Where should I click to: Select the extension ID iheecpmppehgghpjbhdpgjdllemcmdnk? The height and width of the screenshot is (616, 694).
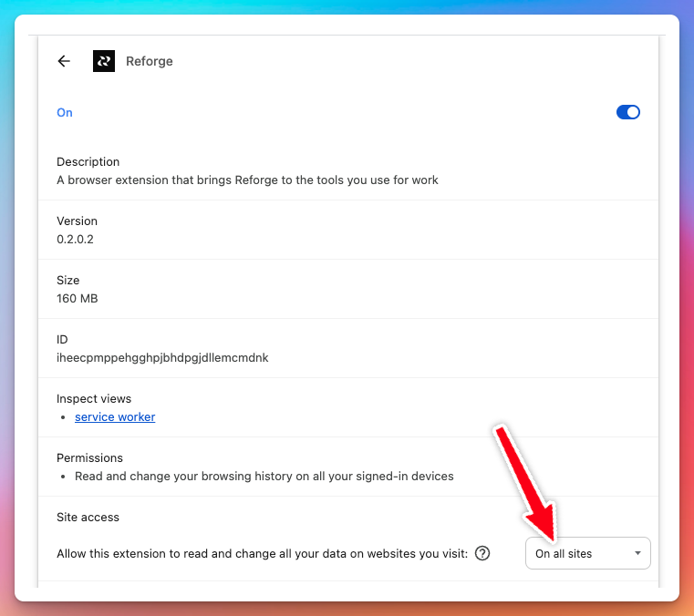click(162, 358)
